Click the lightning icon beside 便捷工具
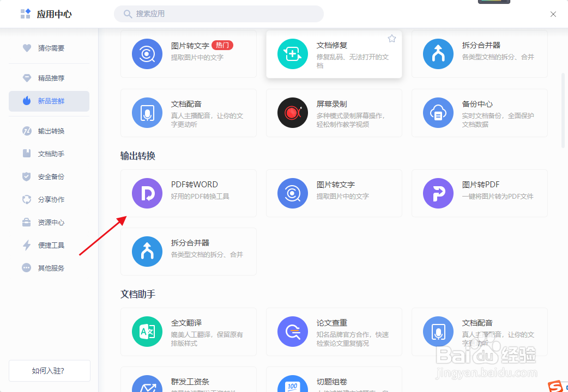The image size is (568, 392). coord(27,245)
